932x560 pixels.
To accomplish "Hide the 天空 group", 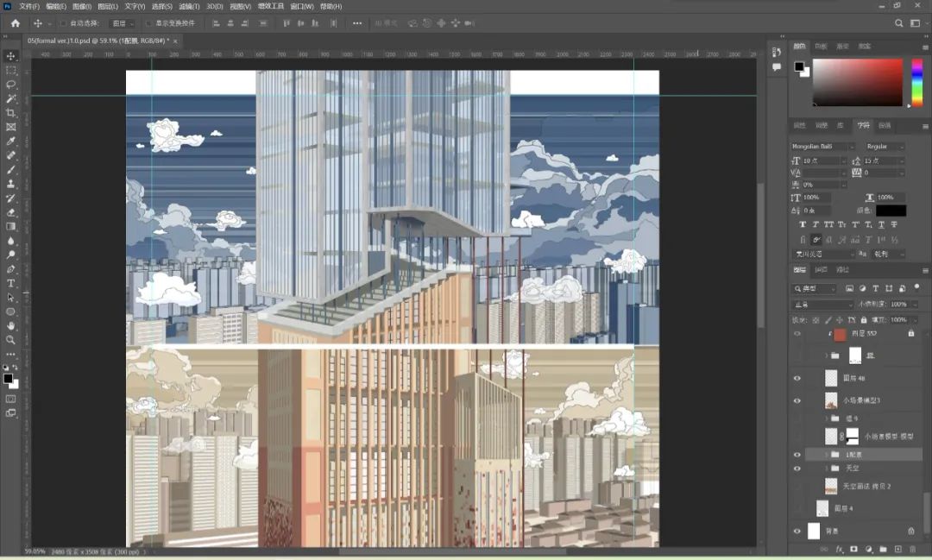I will 797,469.
